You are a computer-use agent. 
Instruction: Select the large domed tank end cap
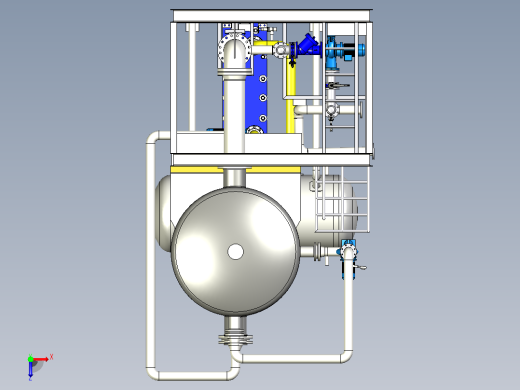click(235, 251)
